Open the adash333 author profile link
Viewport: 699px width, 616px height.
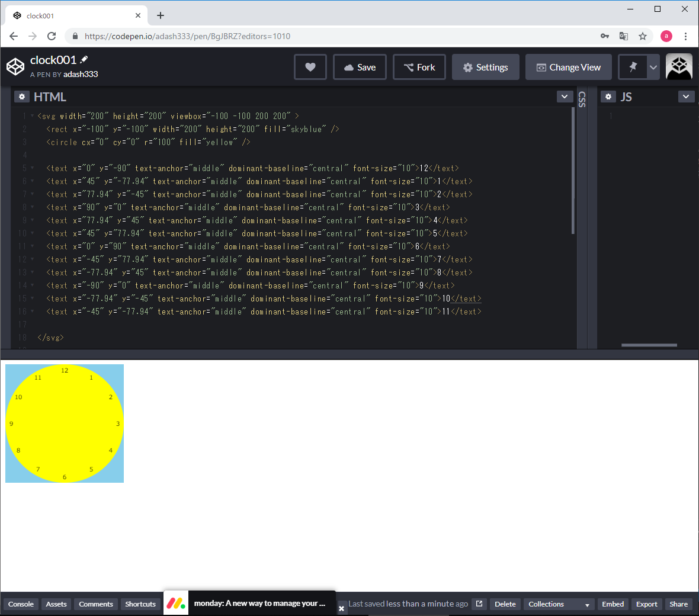click(x=81, y=74)
